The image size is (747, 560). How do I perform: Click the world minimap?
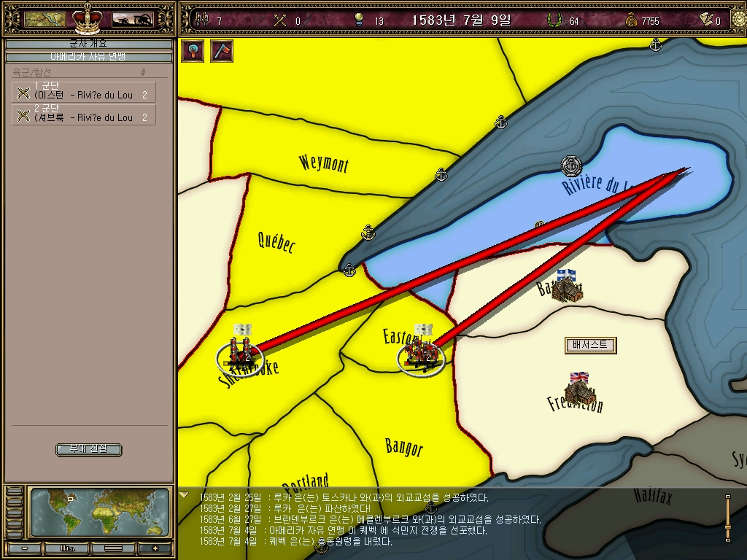point(99,512)
